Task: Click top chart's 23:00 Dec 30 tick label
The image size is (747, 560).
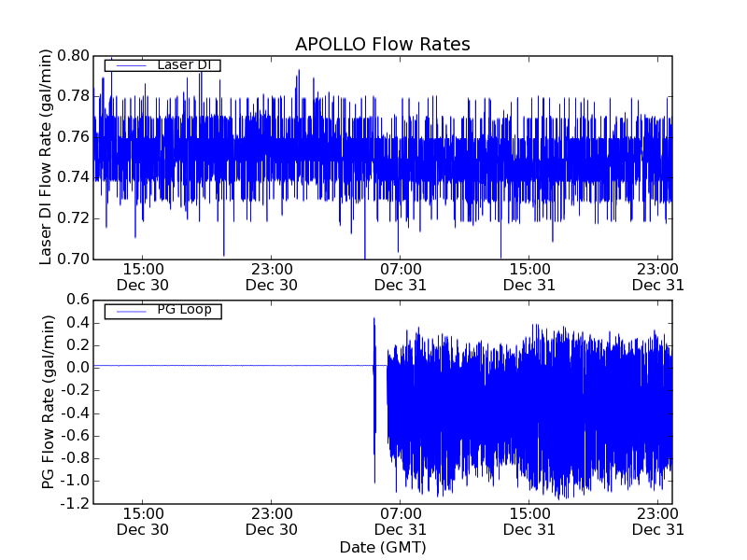Action: [x=272, y=277]
